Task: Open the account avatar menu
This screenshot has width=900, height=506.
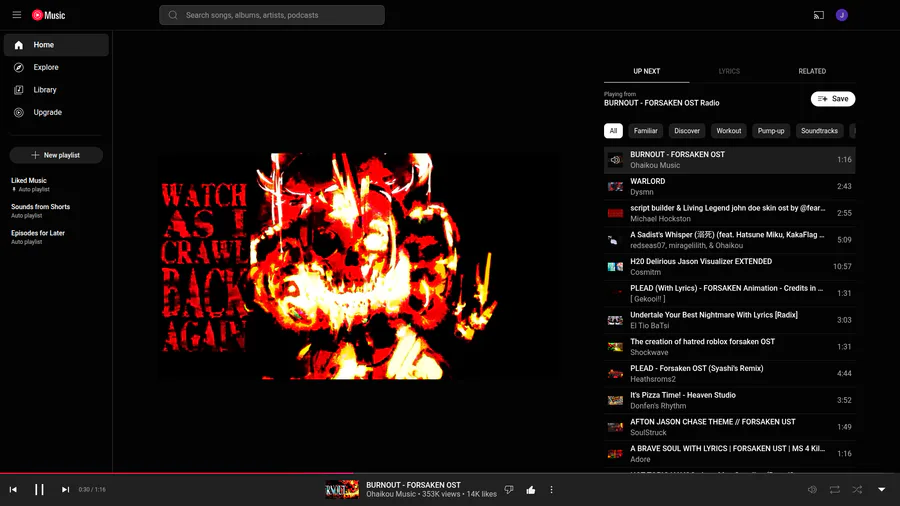Action: 841,15
